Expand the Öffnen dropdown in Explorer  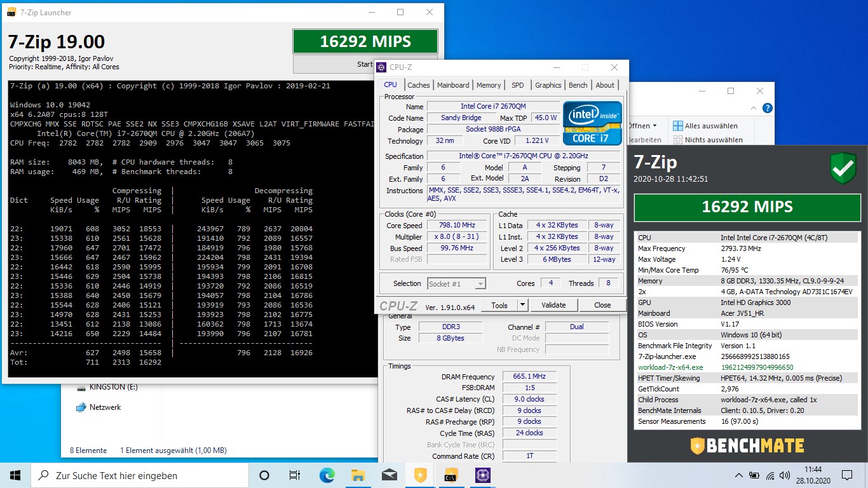pos(642,126)
